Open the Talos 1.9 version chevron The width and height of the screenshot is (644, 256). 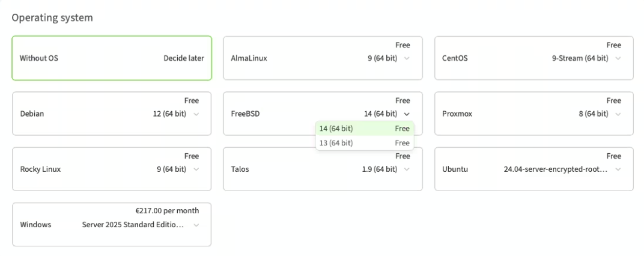pyautogui.click(x=407, y=169)
